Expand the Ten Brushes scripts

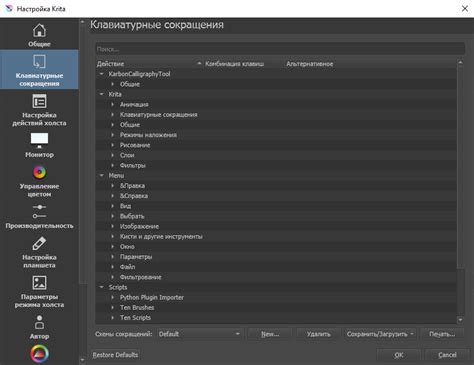(113, 307)
